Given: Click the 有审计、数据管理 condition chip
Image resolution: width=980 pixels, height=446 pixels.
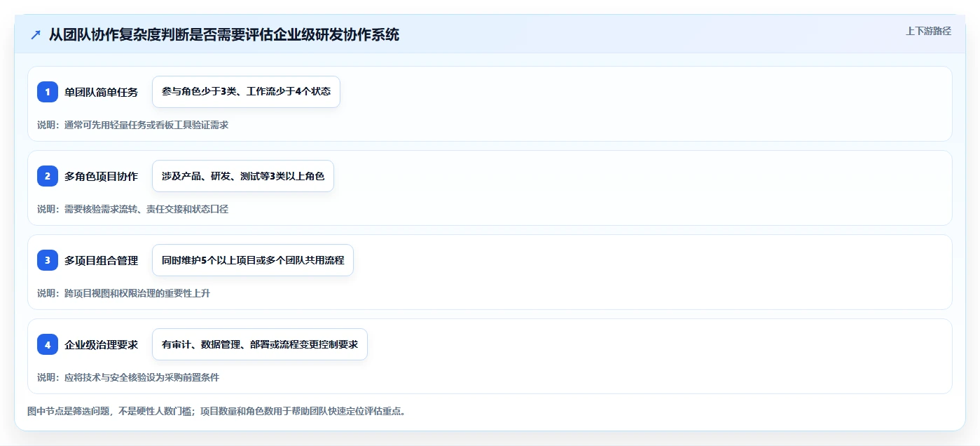Looking at the screenshot, I should click(260, 344).
